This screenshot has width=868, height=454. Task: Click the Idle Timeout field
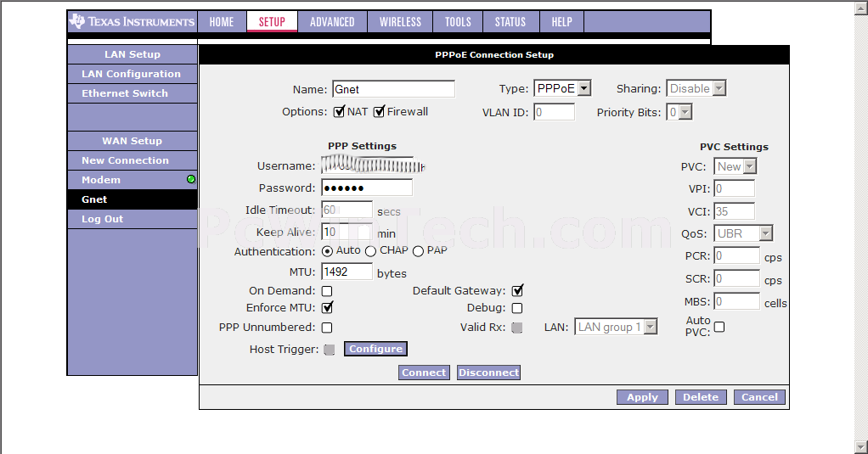click(347, 210)
